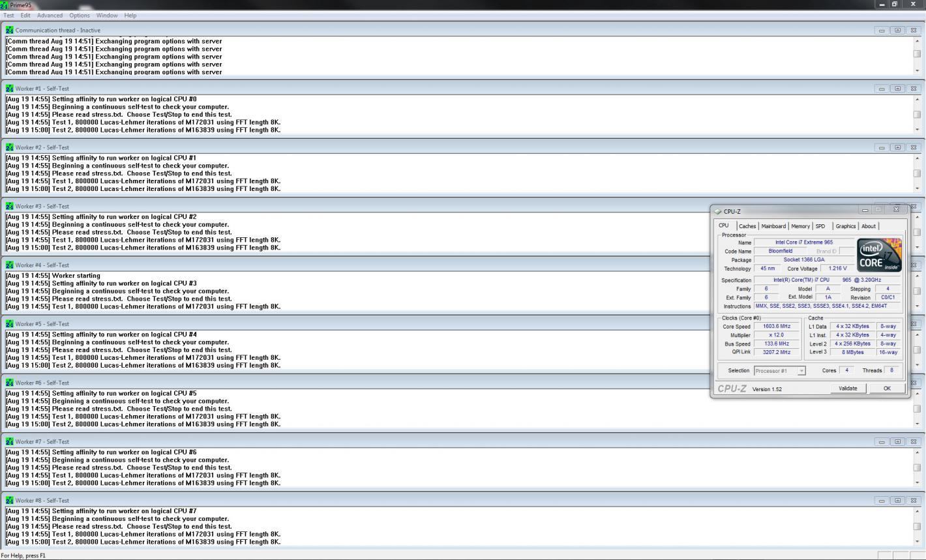Switch to the About tab in CPU-Z
The width and height of the screenshot is (926, 560).
point(869,226)
